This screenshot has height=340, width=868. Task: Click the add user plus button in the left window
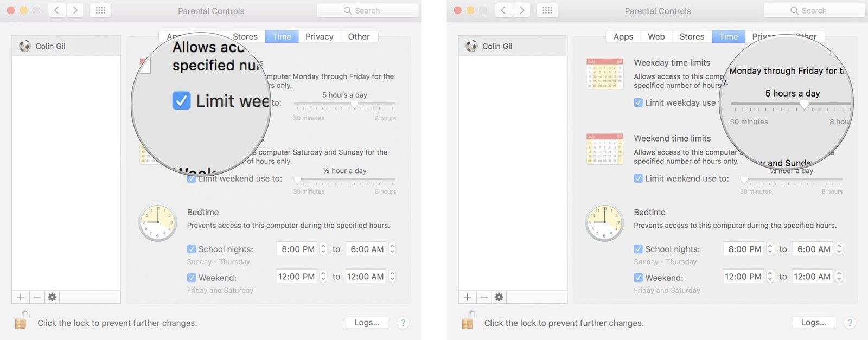tap(21, 297)
